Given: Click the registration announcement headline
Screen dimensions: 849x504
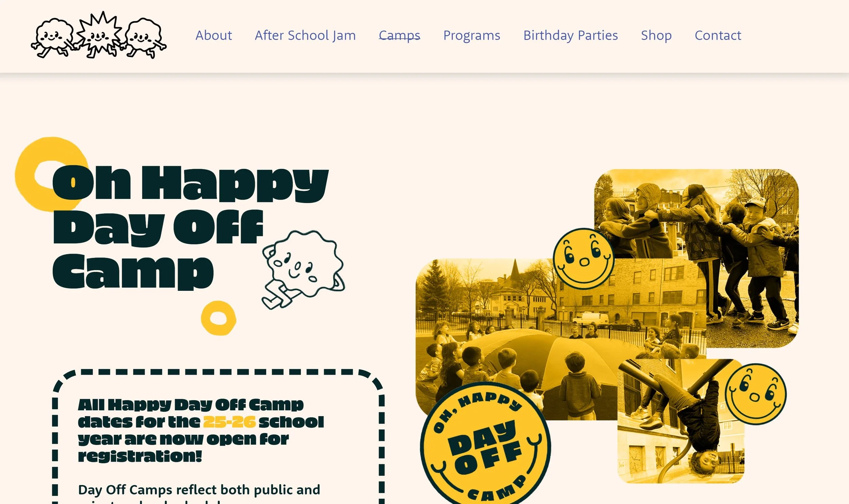Looking at the screenshot, I should (x=201, y=430).
